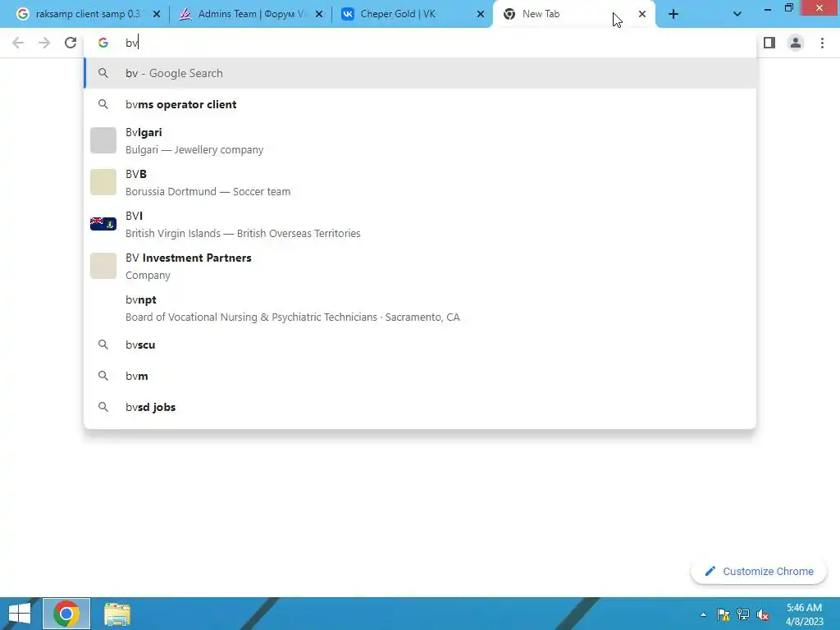
Task: Close the raksamp client samp tab
Action: point(157,15)
